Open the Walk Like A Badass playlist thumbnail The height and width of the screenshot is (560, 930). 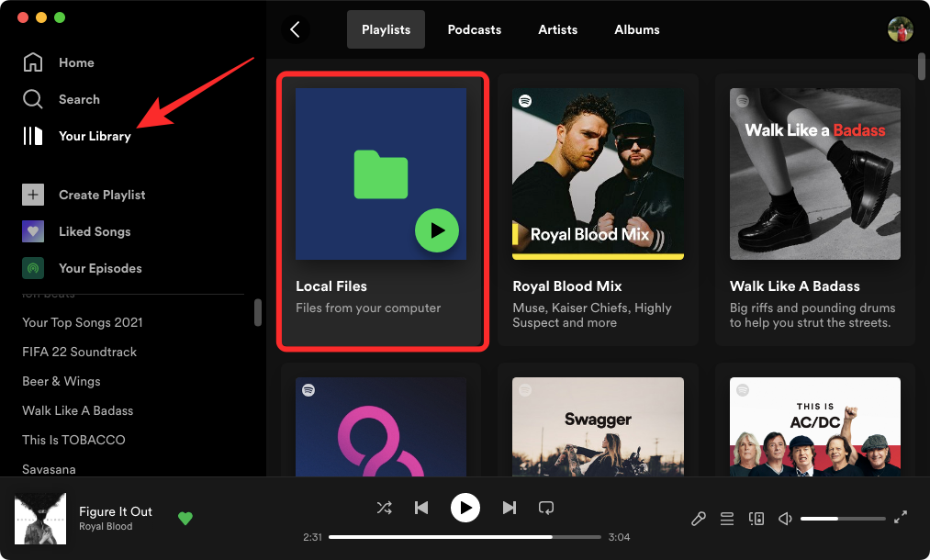[x=814, y=174]
